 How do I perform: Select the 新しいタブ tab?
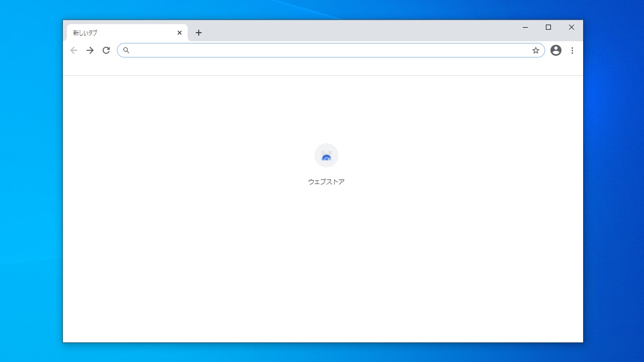point(127,33)
